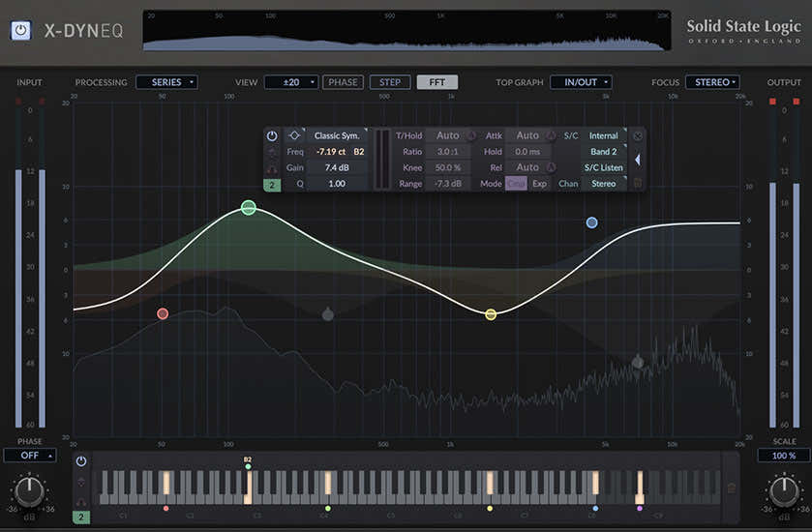Click the Ratio value 3.0:1
This screenshot has width=812, height=532.
447,152
